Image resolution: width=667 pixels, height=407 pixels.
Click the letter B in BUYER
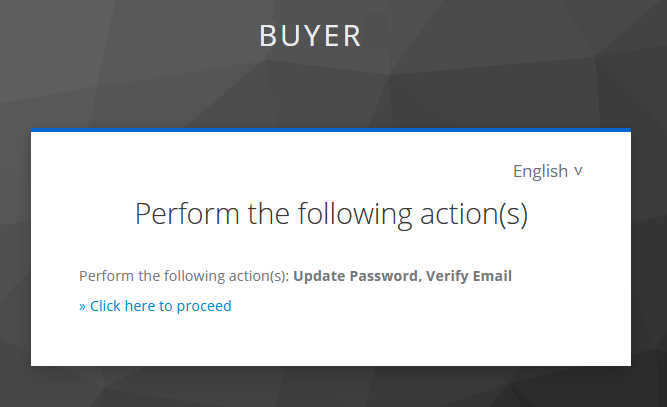[267, 36]
